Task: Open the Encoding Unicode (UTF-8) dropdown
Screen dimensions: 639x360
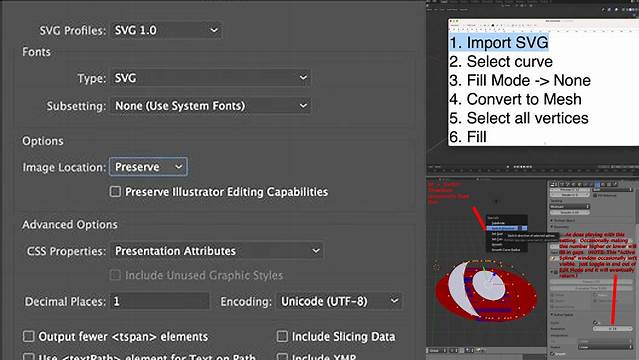Action: tap(339, 301)
